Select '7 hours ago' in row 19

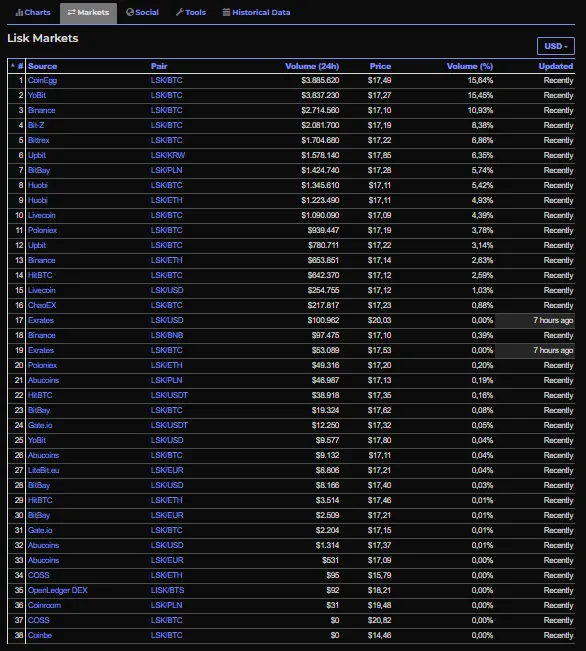click(x=553, y=350)
